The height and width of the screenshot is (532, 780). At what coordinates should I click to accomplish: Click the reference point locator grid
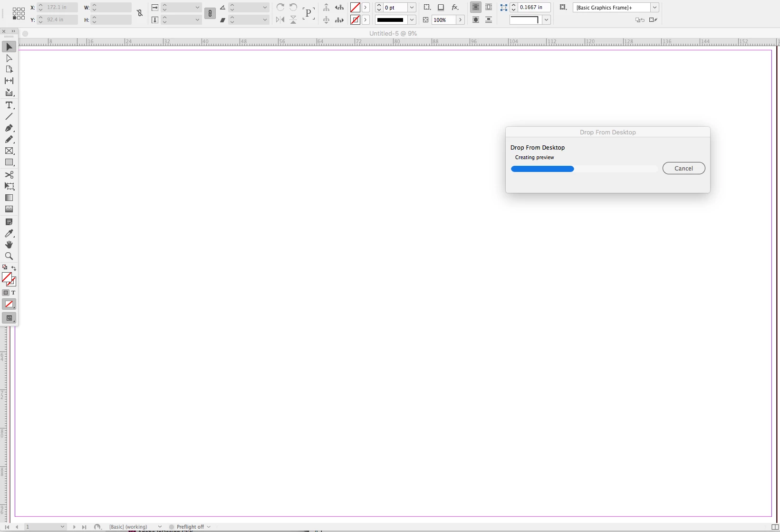pyautogui.click(x=19, y=13)
